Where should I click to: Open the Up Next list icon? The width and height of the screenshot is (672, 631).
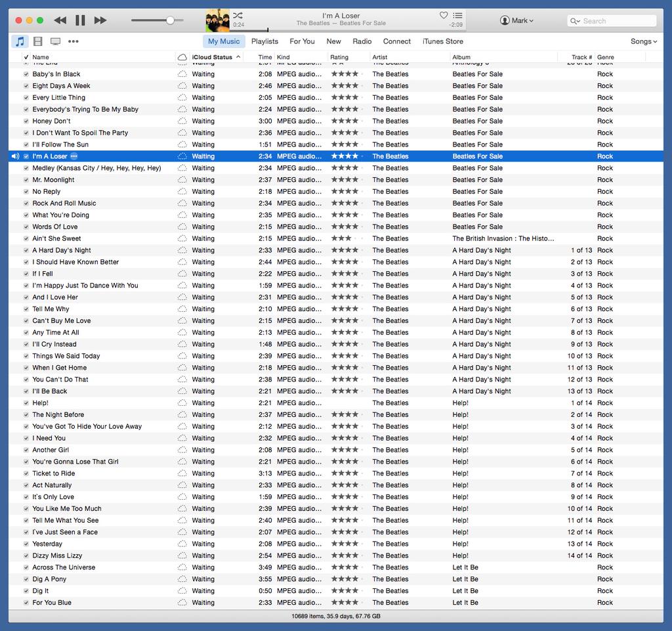[457, 15]
